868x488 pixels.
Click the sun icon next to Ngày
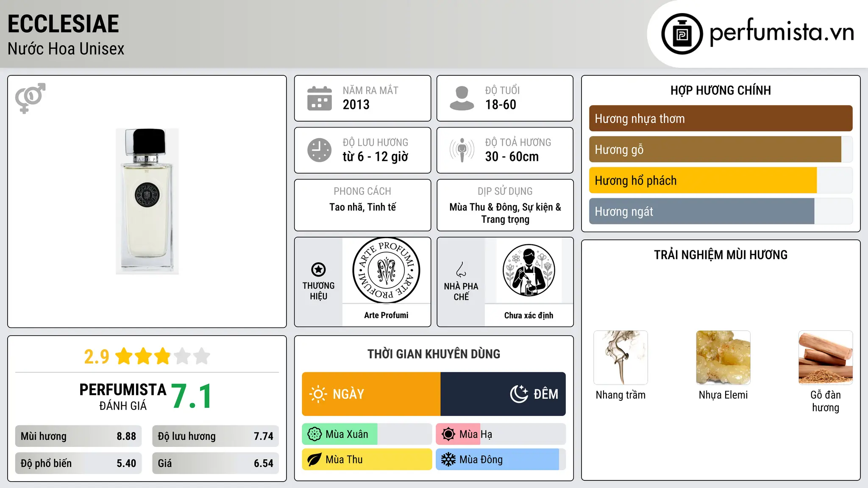point(318,394)
